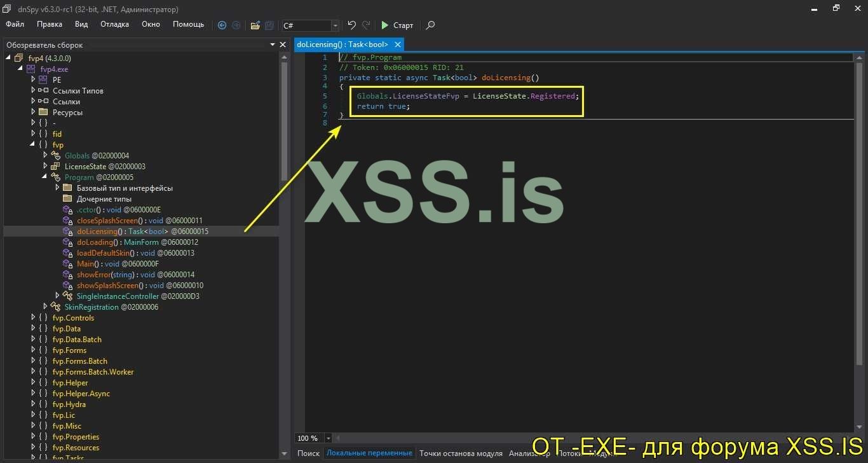
Task: Click the showError(string) method icon
Action: 67,275
